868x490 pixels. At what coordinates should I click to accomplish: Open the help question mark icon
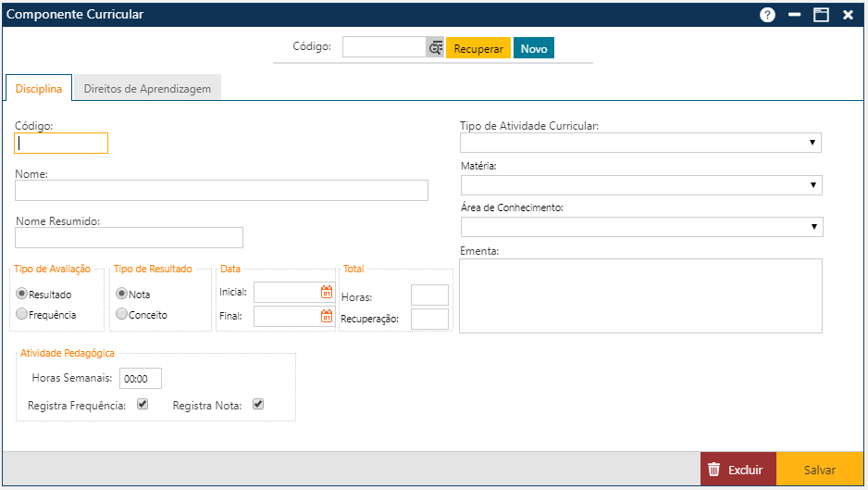pyautogui.click(x=767, y=15)
